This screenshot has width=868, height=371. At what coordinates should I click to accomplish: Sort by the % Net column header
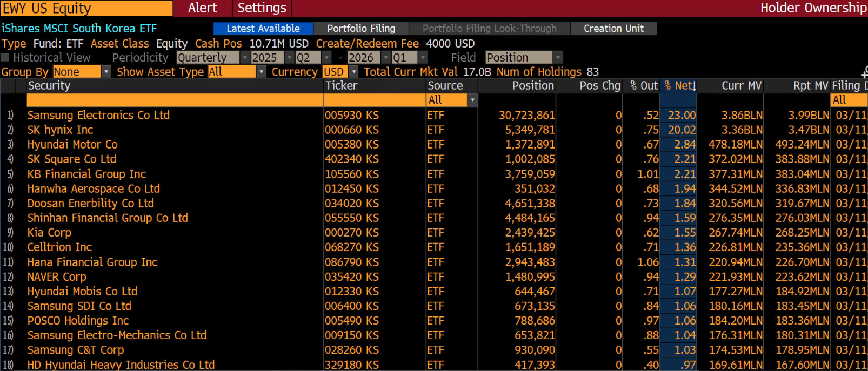coord(679,86)
